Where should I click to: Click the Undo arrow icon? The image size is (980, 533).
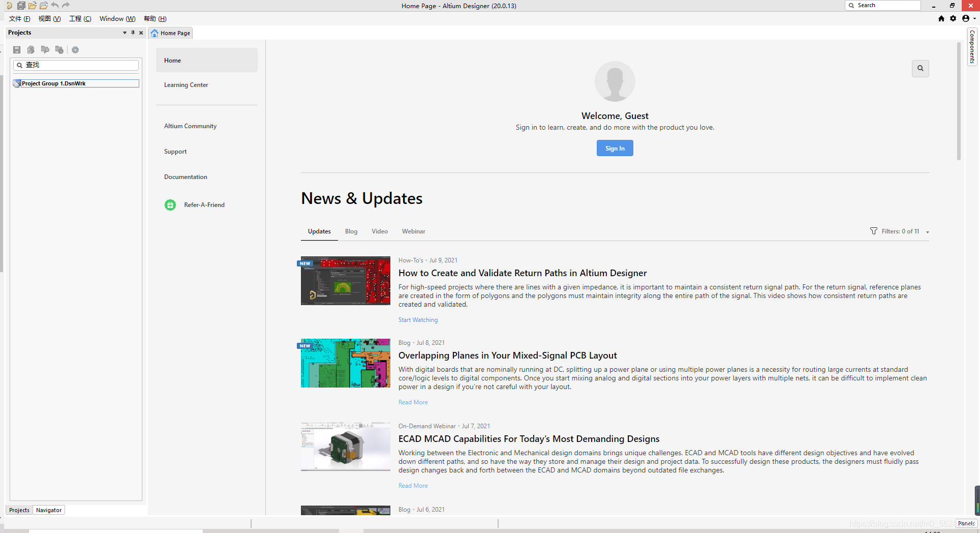click(x=54, y=6)
